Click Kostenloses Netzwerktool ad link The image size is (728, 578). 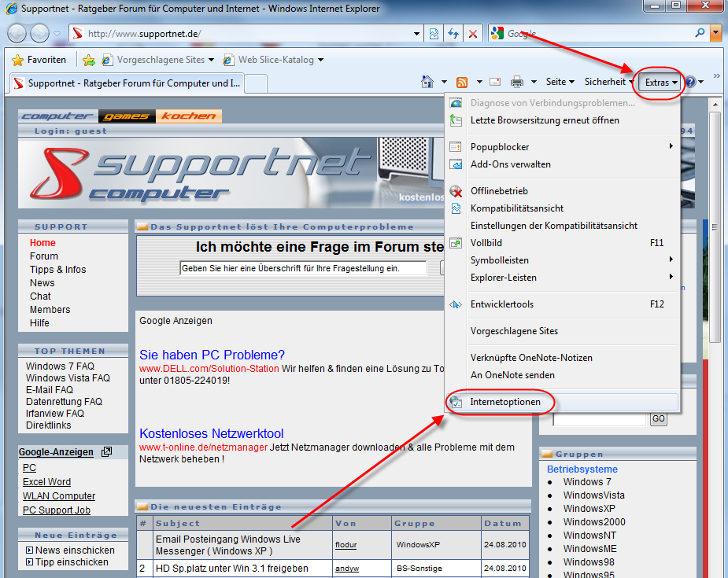point(211,434)
